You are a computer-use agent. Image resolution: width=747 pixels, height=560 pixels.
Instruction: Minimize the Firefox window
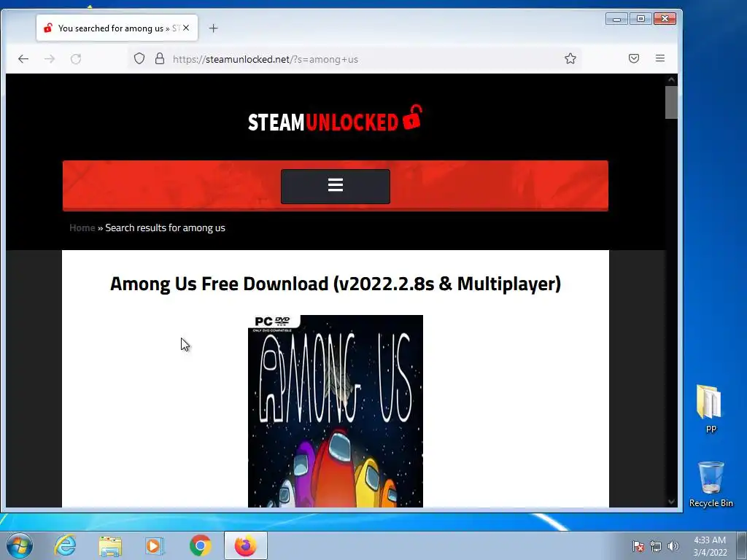(616, 19)
